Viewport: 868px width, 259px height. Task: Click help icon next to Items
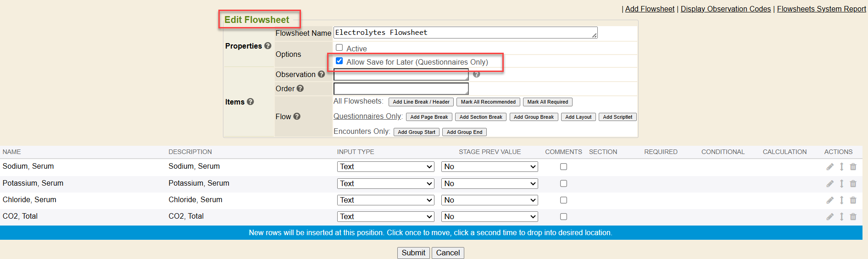point(250,102)
